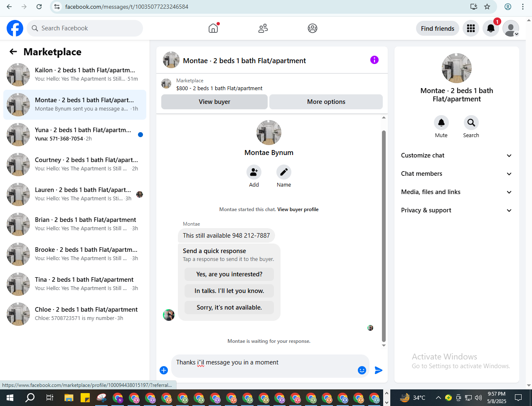Image resolution: width=532 pixels, height=406 pixels.
Task: Click the More options button
Action: pyautogui.click(x=326, y=102)
